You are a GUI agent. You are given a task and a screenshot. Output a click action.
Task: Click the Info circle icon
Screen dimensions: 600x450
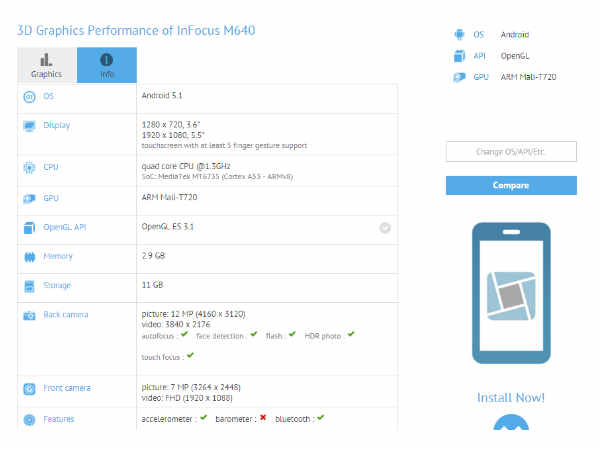(106, 60)
